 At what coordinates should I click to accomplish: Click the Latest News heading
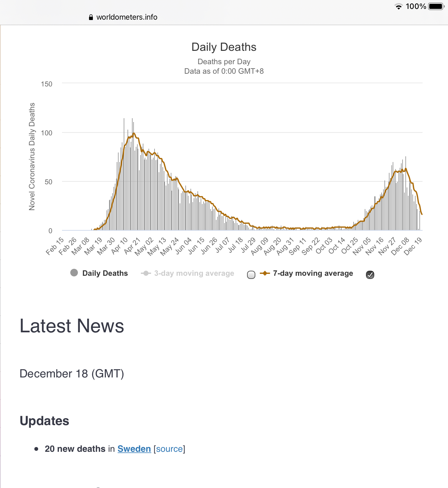click(x=72, y=326)
